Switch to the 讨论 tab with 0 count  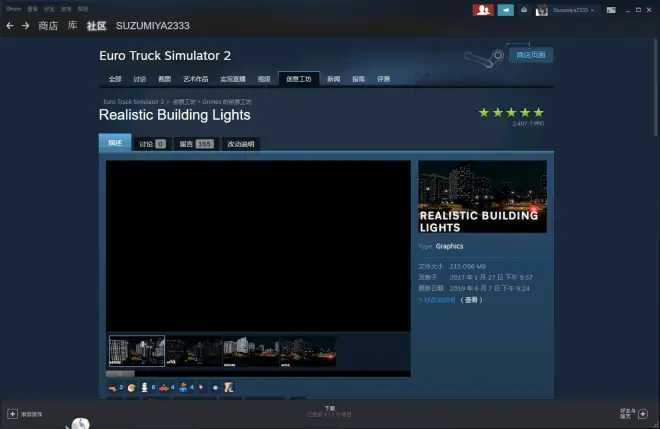pos(150,144)
